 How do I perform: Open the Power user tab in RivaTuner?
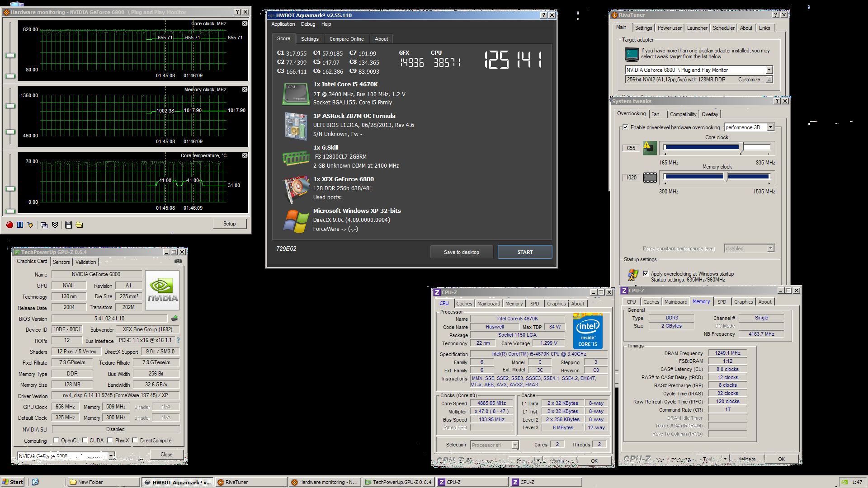669,28
